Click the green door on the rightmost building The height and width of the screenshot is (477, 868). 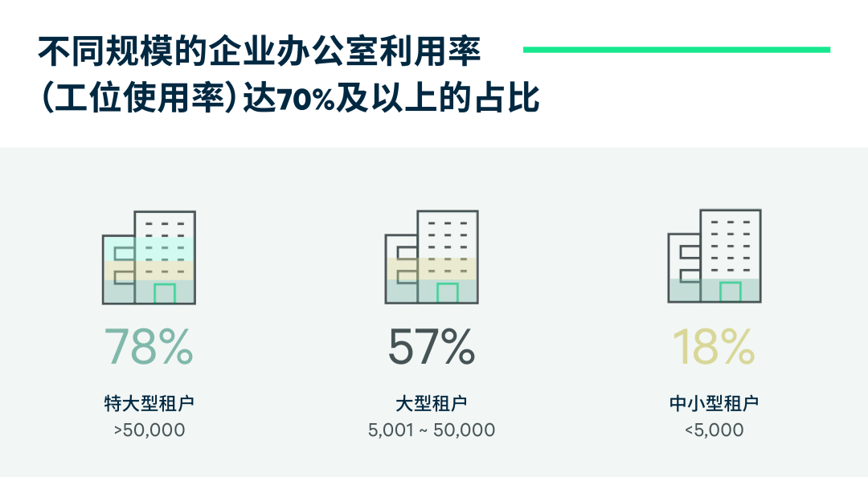point(731,292)
